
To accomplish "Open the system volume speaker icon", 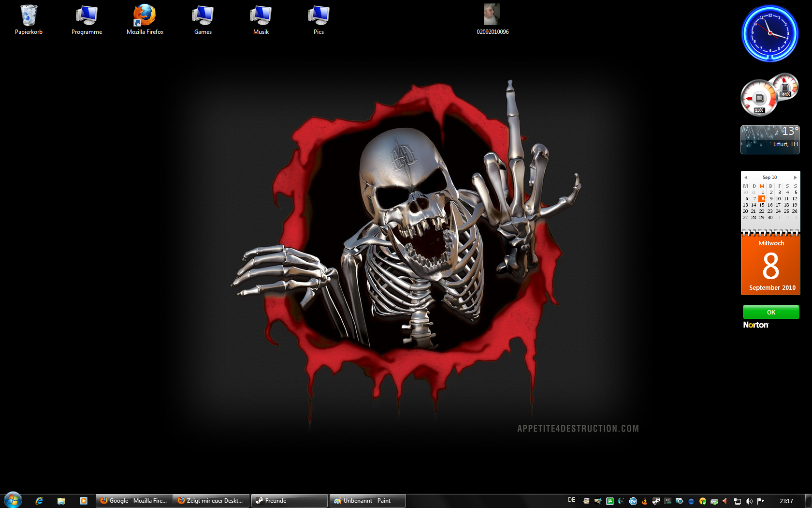I will click(x=749, y=501).
